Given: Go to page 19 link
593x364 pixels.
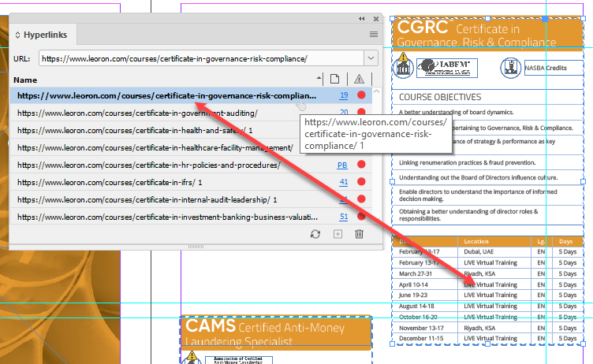Looking at the screenshot, I should tap(344, 95).
